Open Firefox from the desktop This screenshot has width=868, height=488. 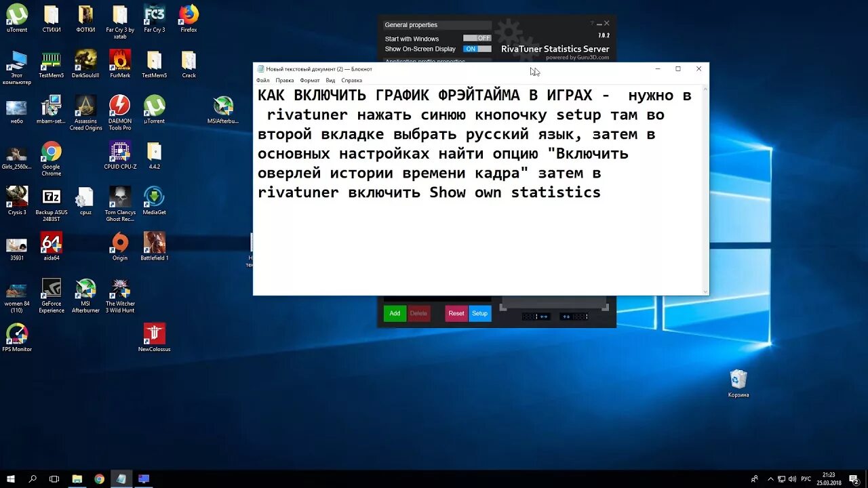pyautogui.click(x=189, y=18)
